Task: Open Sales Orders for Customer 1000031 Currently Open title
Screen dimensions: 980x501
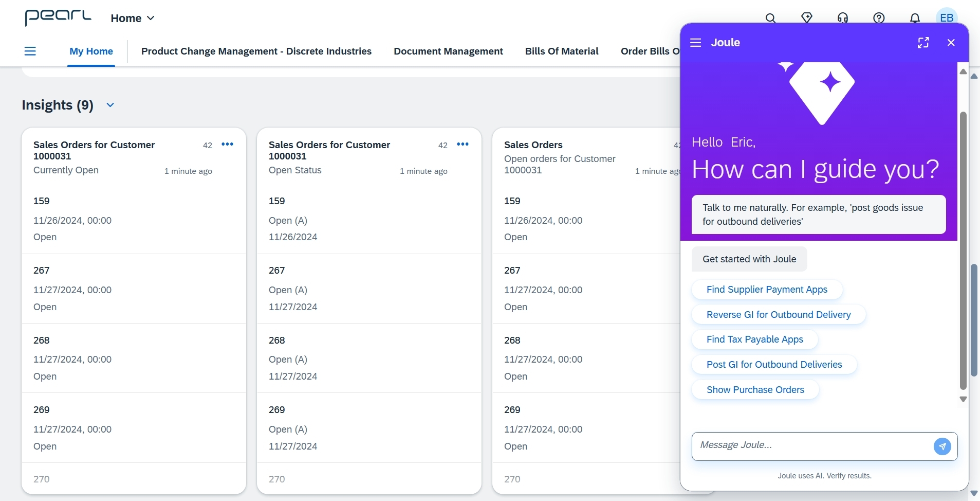Action: (94, 150)
